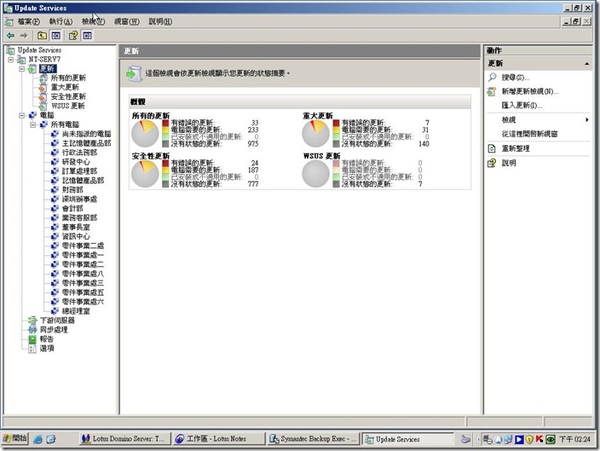Click the 新增更新檢視 icon in actions pane
The width and height of the screenshot is (600, 451).
coord(492,91)
